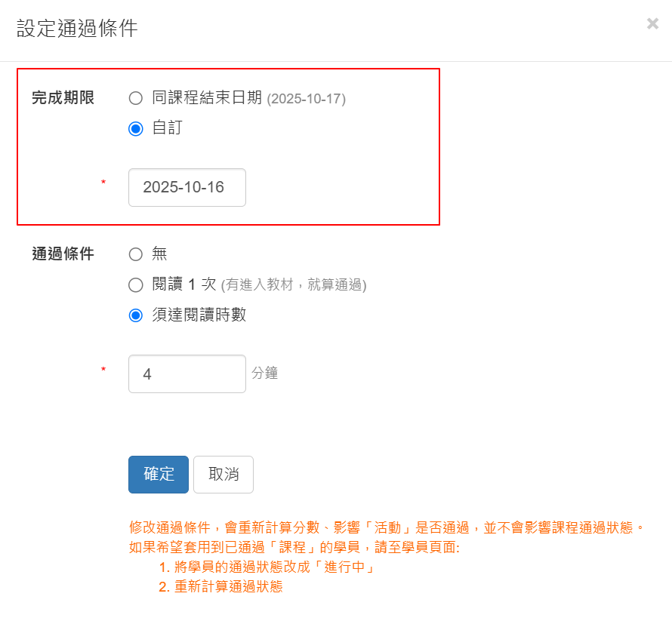Close the 設定通過條件 dialog with the X

652,23
